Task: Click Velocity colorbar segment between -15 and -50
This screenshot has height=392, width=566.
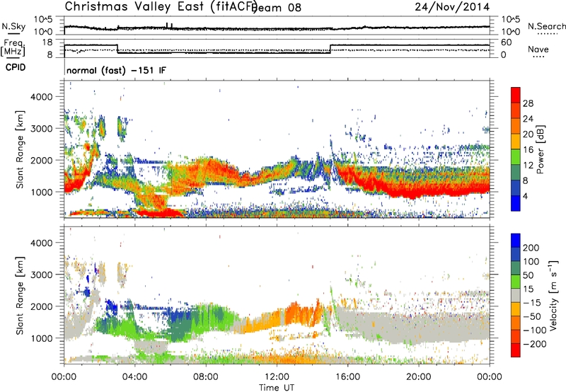Action: 516,309
